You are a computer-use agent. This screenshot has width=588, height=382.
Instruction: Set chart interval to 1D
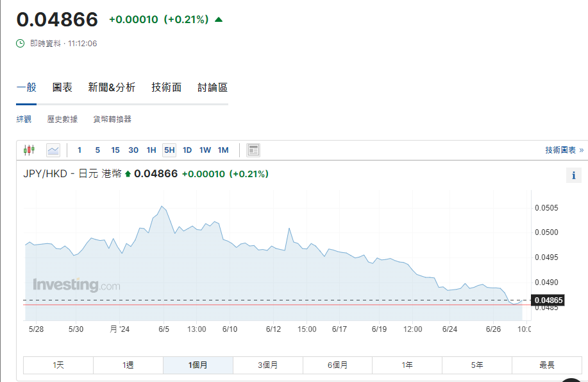pyautogui.click(x=187, y=150)
